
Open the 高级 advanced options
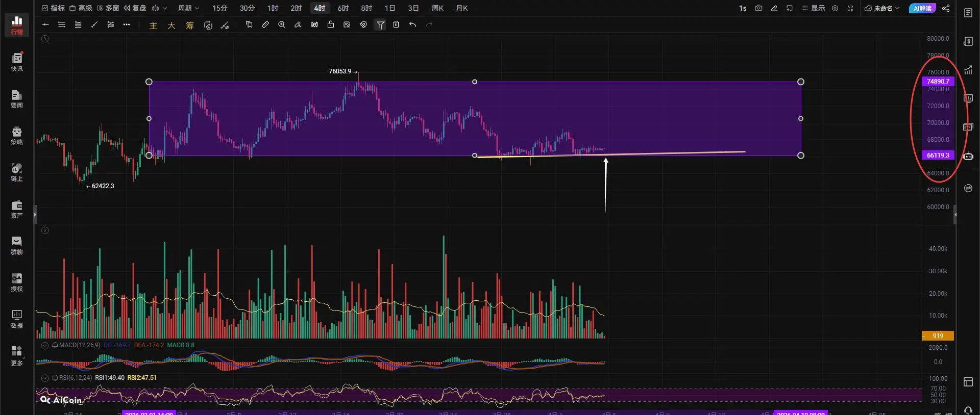(x=81, y=8)
